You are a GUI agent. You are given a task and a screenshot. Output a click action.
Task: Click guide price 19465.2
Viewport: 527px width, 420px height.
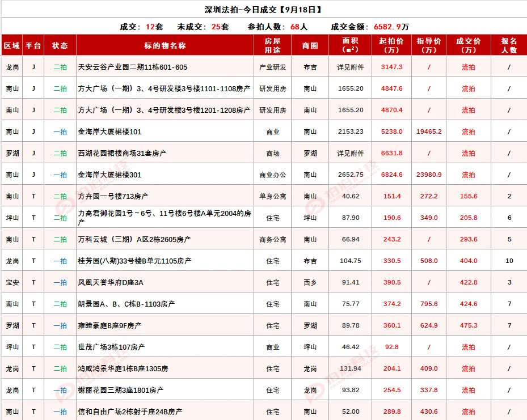click(x=429, y=131)
